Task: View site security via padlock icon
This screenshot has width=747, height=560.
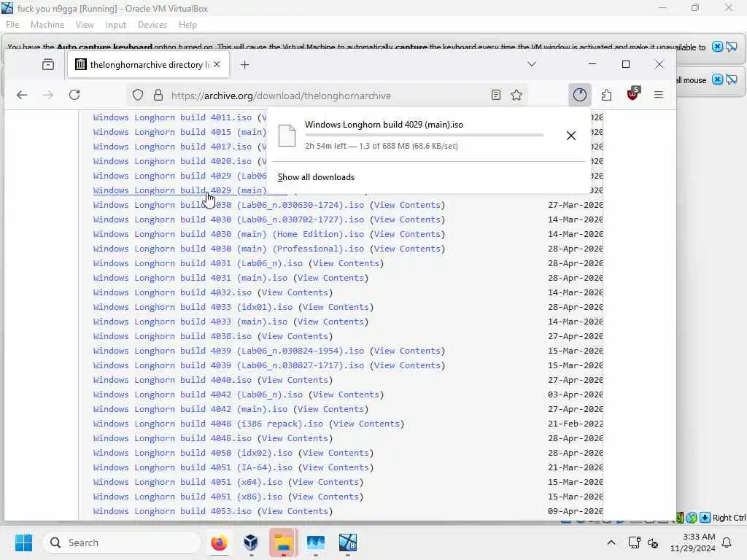Action: (158, 96)
